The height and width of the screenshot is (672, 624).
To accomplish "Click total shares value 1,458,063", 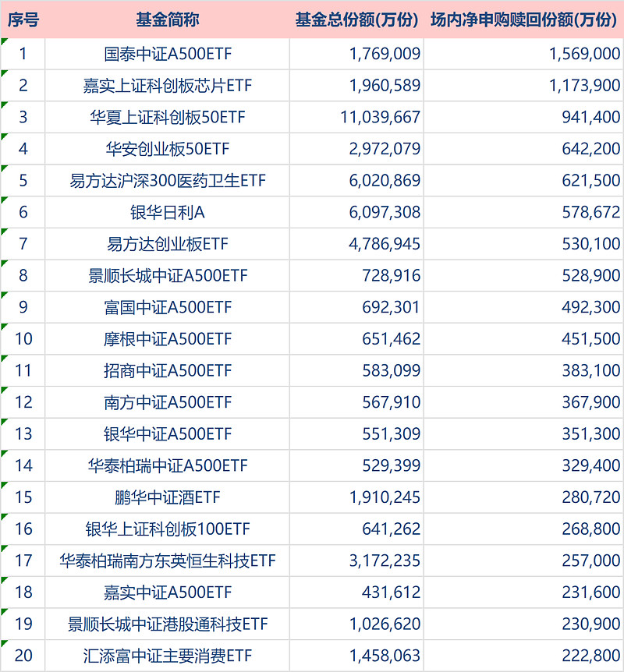I will [385, 656].
